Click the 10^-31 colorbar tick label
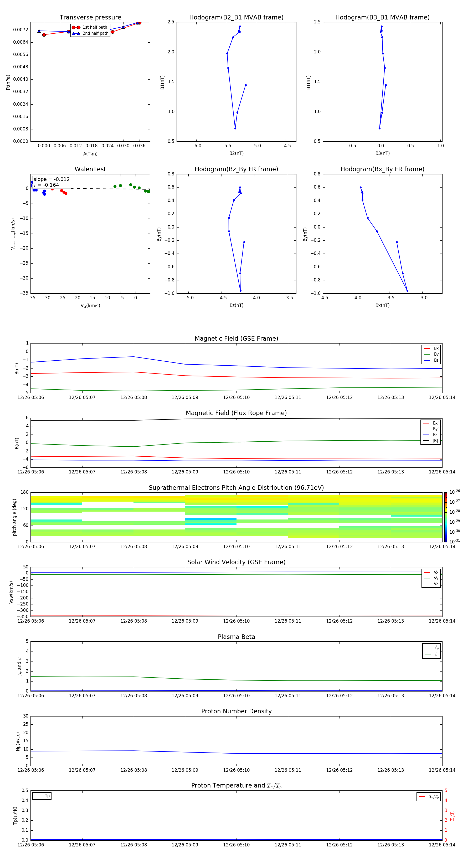Image resolution: width=473 pixels, height=868 pixels. [x=455, y=542]
